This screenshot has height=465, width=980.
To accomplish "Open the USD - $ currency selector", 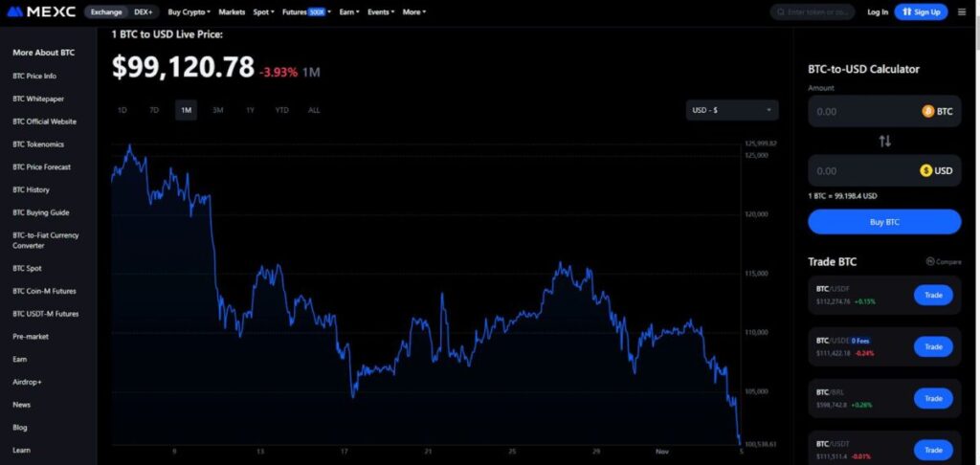I will pos(732,110).
